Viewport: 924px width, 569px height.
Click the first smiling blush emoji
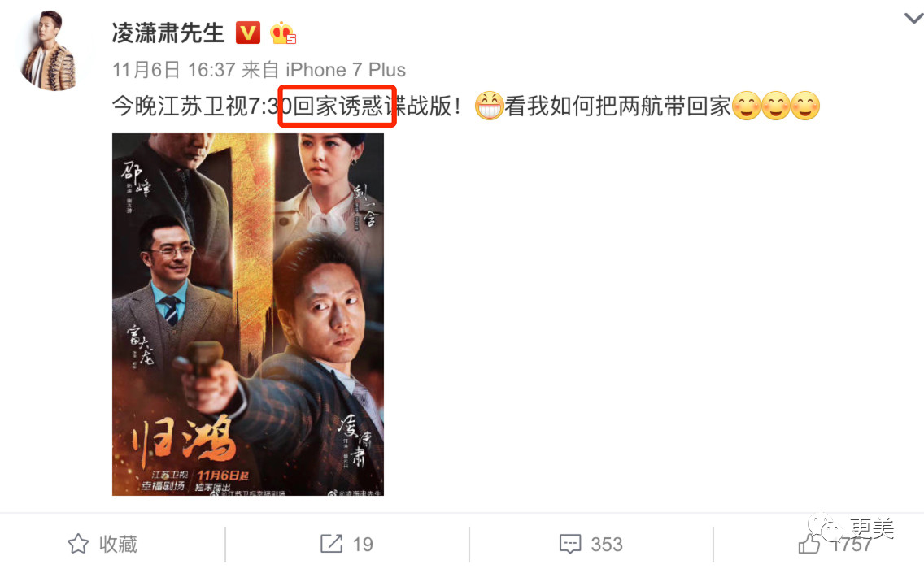746,106
